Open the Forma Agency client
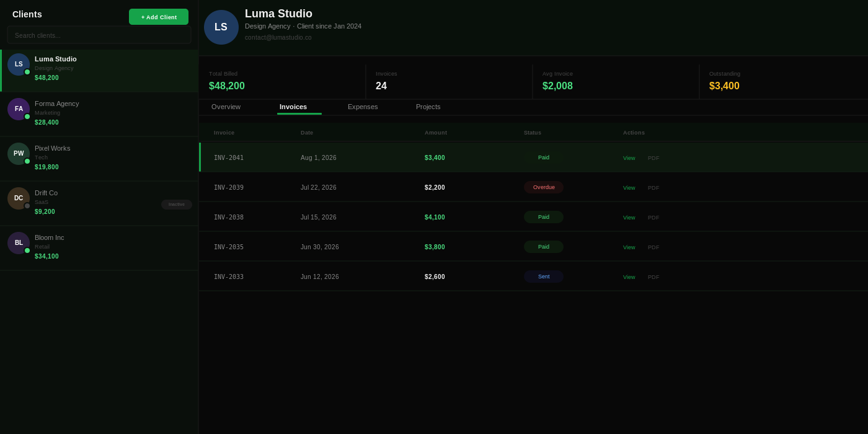This screenshot has height=434, width=868. (x=99, y=115)
